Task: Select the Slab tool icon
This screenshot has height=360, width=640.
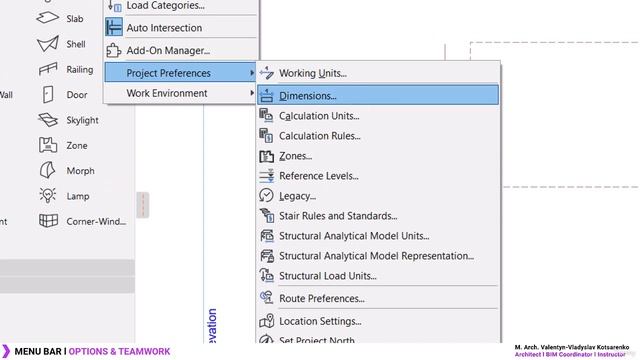Action: pyautogui.click(x=48, y=18)
